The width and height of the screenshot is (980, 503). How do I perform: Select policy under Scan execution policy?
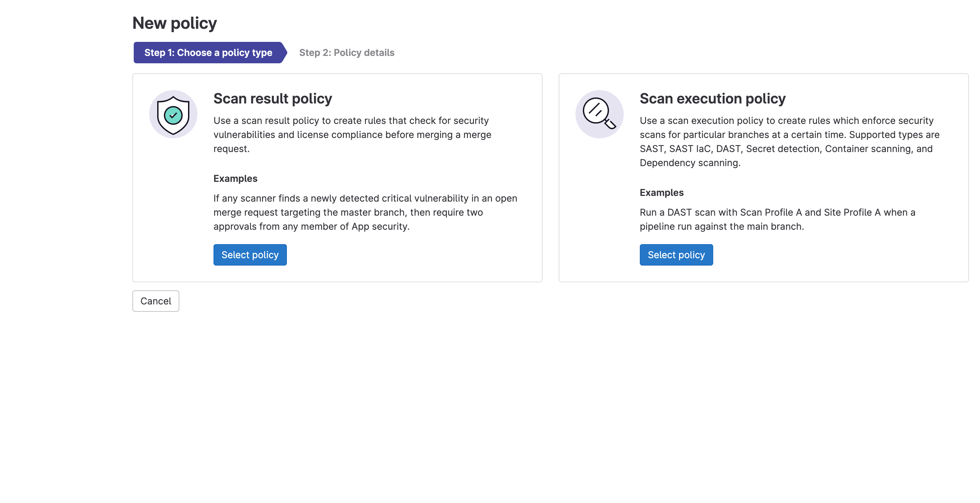pyautogui.click(x=676, y=255)
